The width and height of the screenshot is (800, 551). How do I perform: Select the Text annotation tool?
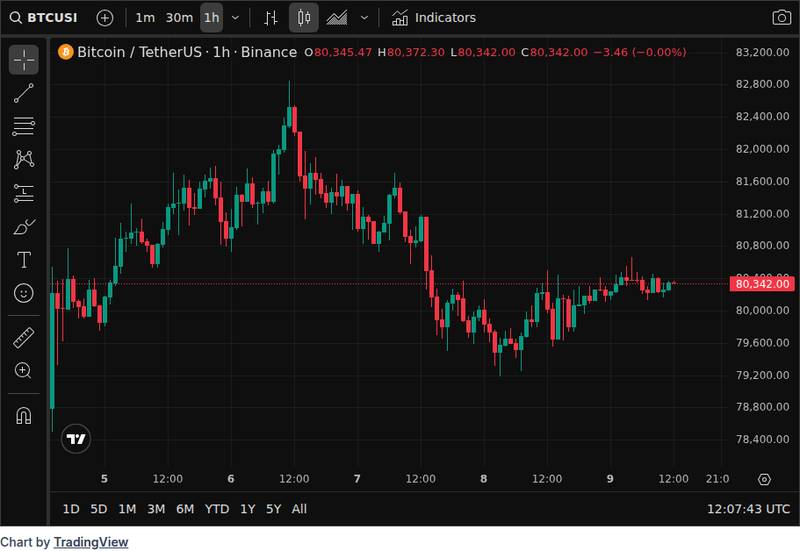click(x=23, y=260)
